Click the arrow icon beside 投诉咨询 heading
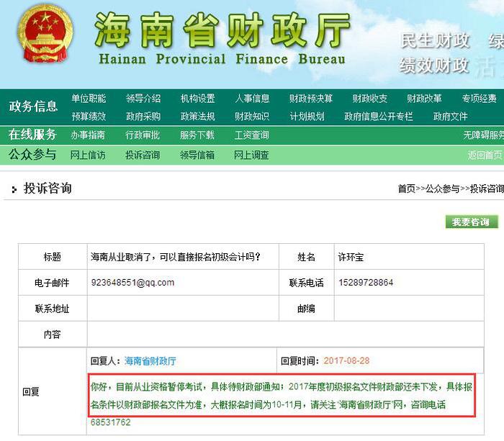The width and height of the screenshot is (504, 441). 14,190
